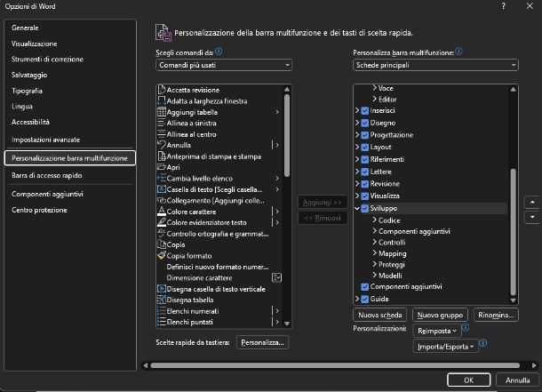Click info icon beside Personalizza barra multifunzione

point(458,52)
